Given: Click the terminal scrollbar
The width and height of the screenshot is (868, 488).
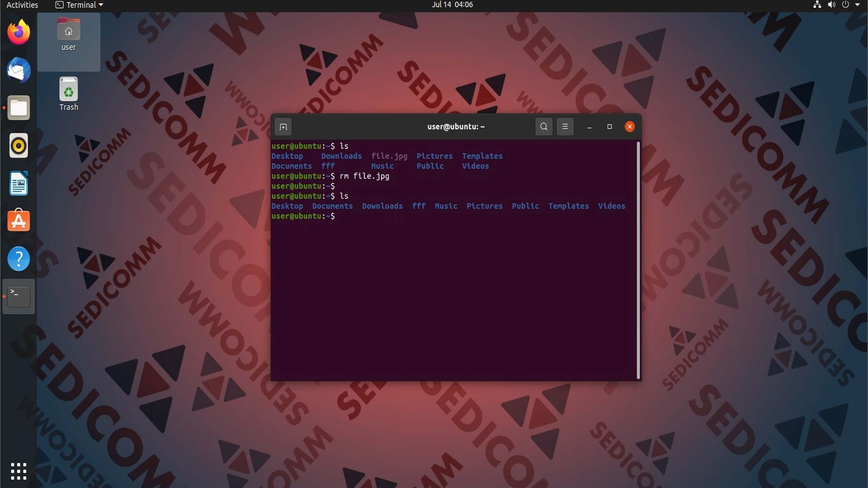Looking at the screenshot, I should point(638,260).
